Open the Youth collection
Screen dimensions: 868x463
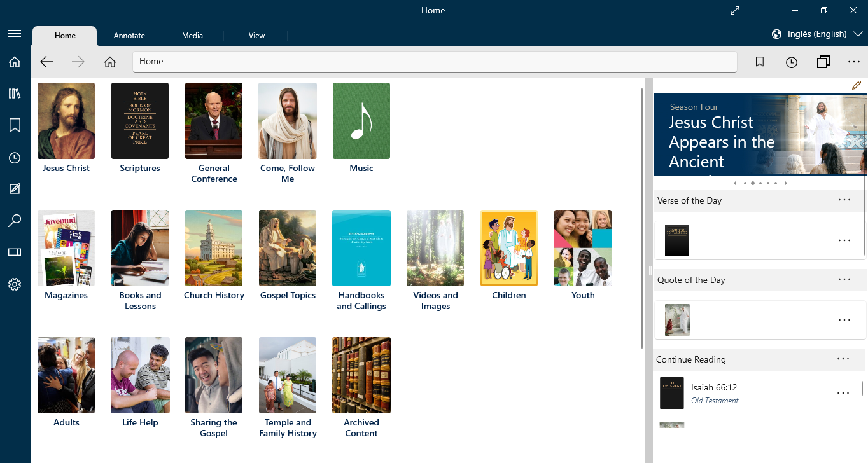583,256
